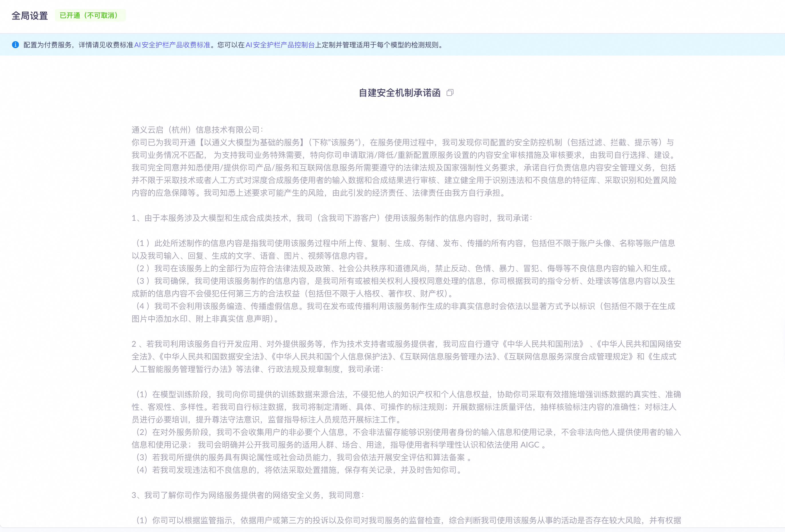Click the blue info icon in notice banner
This screenshot has width=785, height=532.
point(15,45)
